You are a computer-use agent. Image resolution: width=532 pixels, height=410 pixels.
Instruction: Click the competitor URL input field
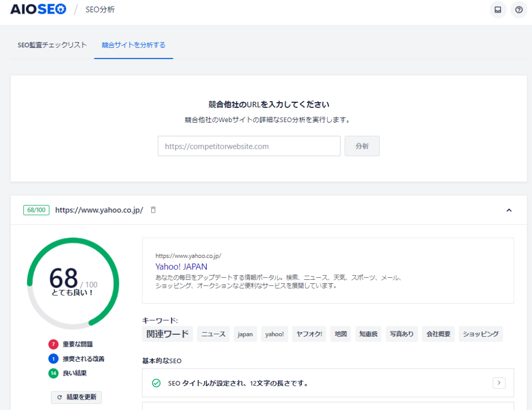249,146
